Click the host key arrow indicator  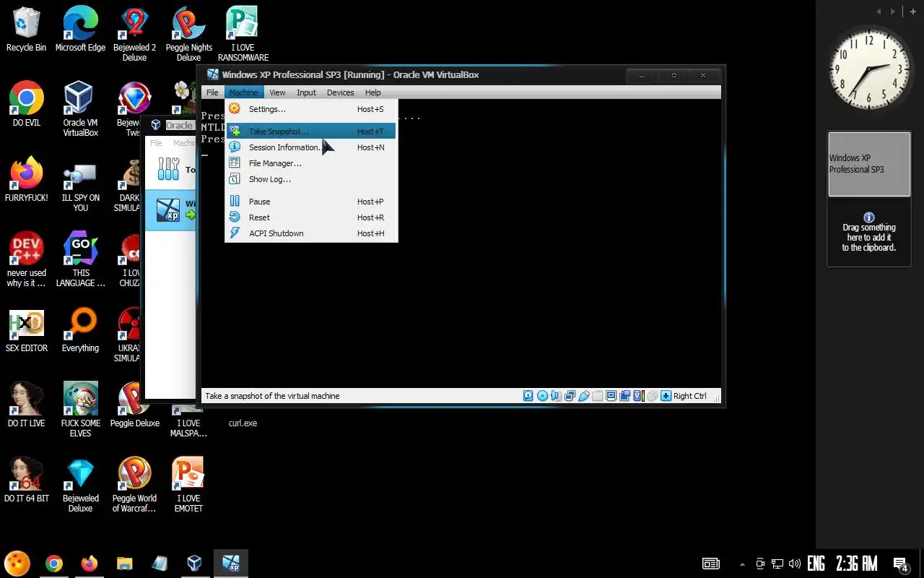point(666,396)
